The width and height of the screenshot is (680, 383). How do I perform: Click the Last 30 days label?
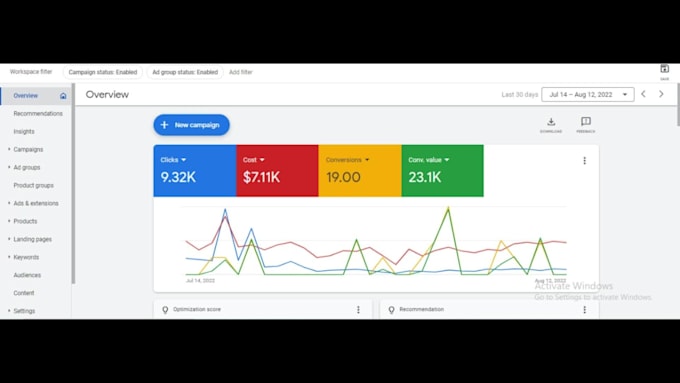click(520, 95)
